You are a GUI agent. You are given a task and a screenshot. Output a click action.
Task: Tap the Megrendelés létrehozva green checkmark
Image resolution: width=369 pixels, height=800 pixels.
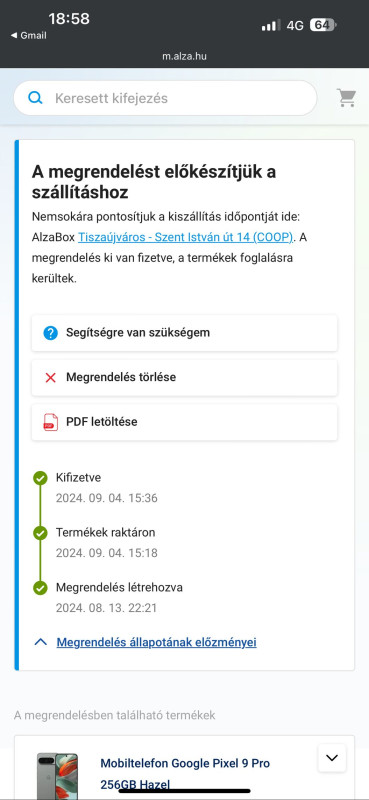pos(40,588)
